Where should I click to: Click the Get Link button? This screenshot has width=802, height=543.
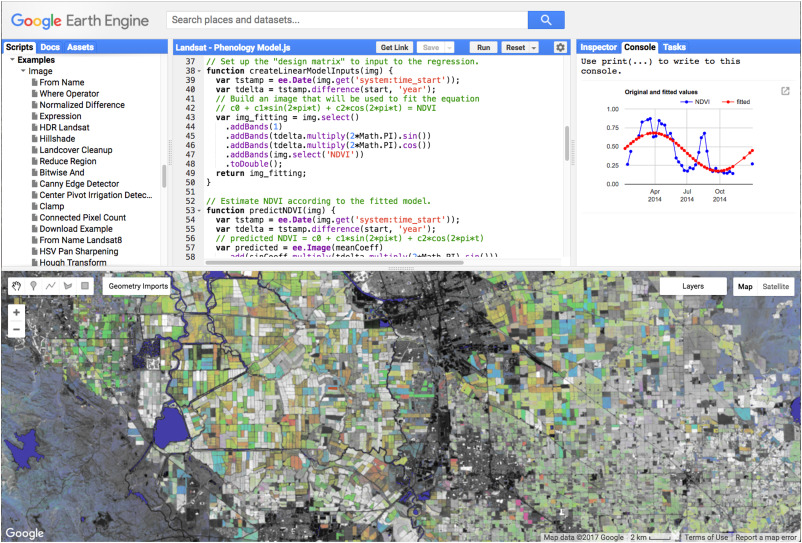(395, 47)
